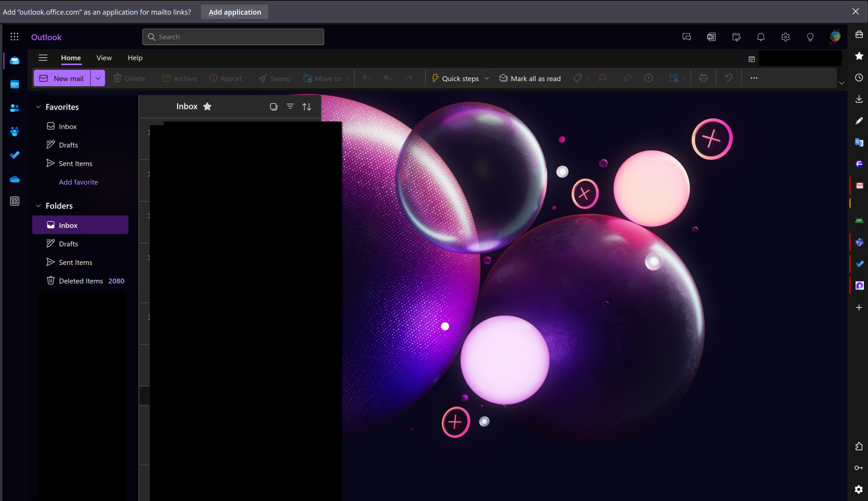This screenshot has height=501, width=868.
Task: Click the Forward arrow icon
Action: click(408, 78)
